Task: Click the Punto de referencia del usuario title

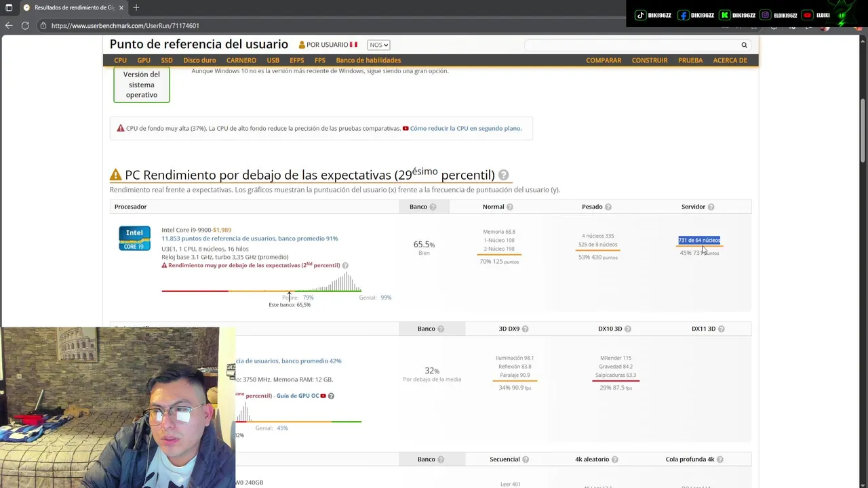Action: 199,44
